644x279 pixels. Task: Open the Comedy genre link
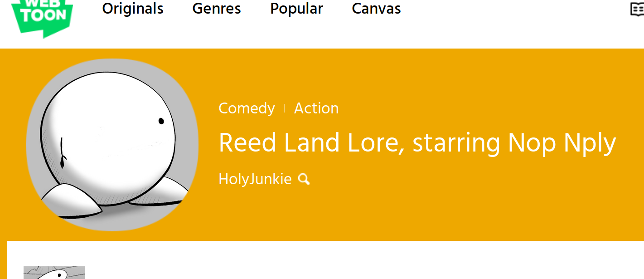(247, 108)
